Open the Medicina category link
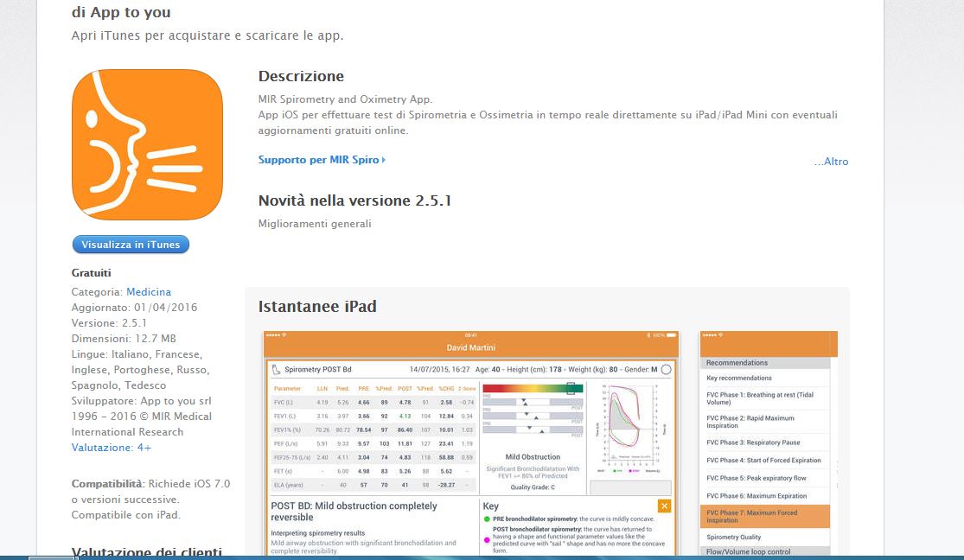 pos(149,292)
